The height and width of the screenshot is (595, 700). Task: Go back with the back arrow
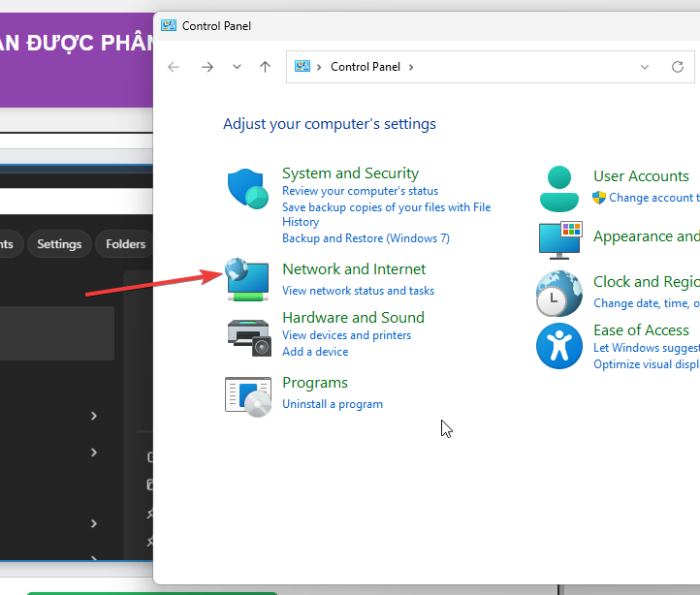coord(174,67)
